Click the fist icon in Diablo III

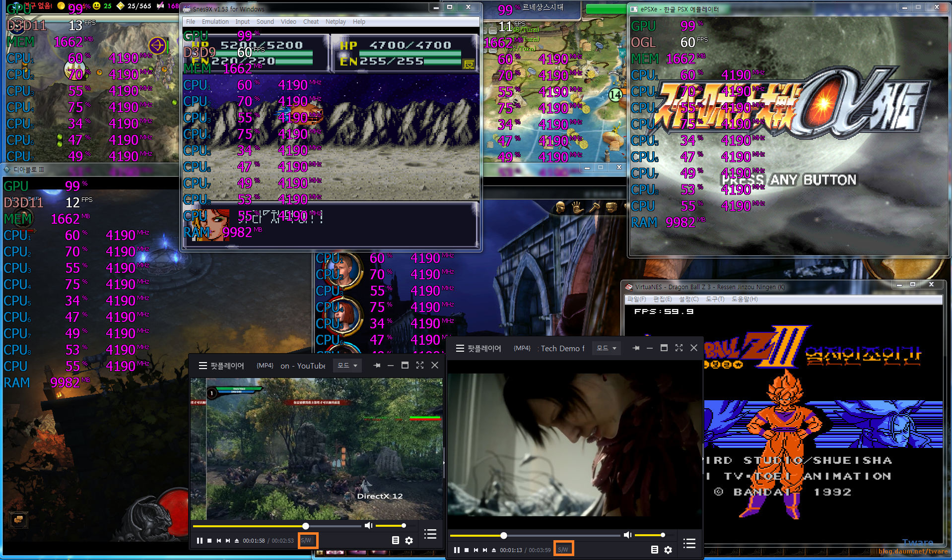pyautogui.click(x=611, y=207)
